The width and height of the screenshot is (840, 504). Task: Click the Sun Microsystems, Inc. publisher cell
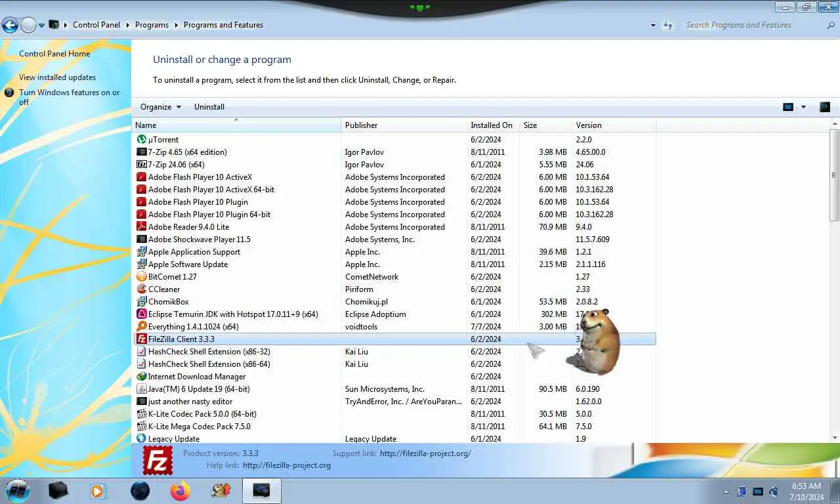385,388
